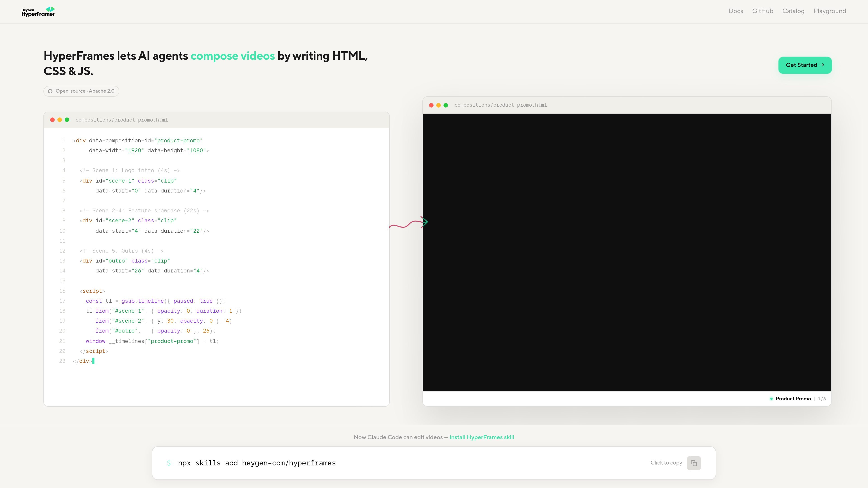Open the Playground page
The width and height of the screenshot is (868, 488).
pyautogui.click(x=830, y=11)
